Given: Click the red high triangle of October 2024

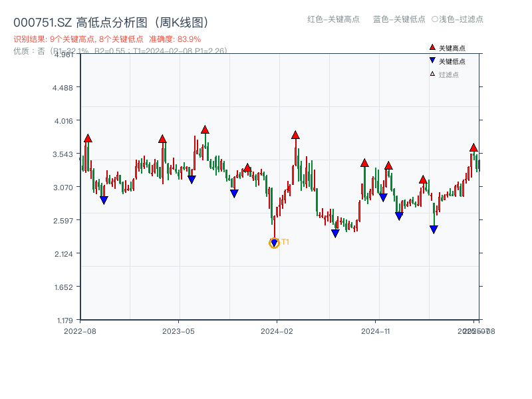Looking at the screenshot, I should click(x=364, y=163).
